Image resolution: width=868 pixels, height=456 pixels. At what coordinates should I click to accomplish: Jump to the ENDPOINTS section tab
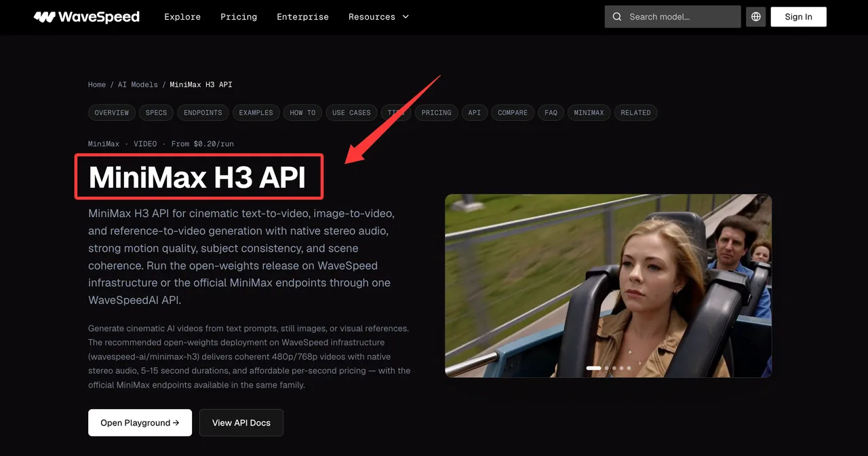(203, 113)
